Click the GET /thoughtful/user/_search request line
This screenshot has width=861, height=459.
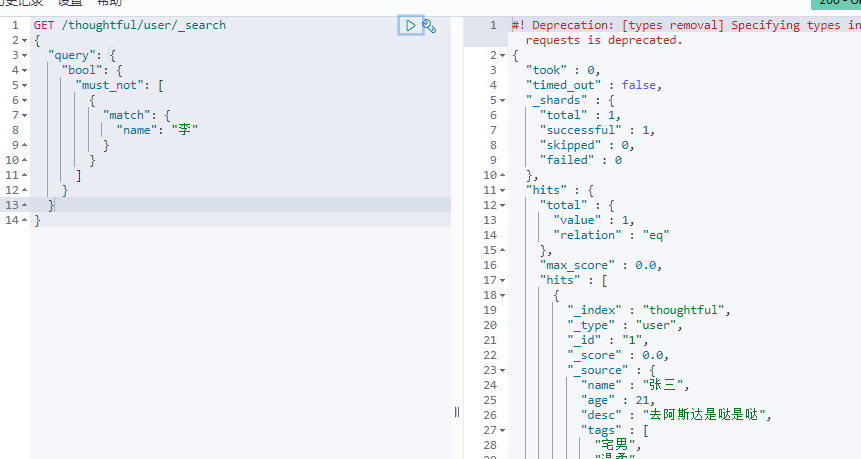click(130, 25)
